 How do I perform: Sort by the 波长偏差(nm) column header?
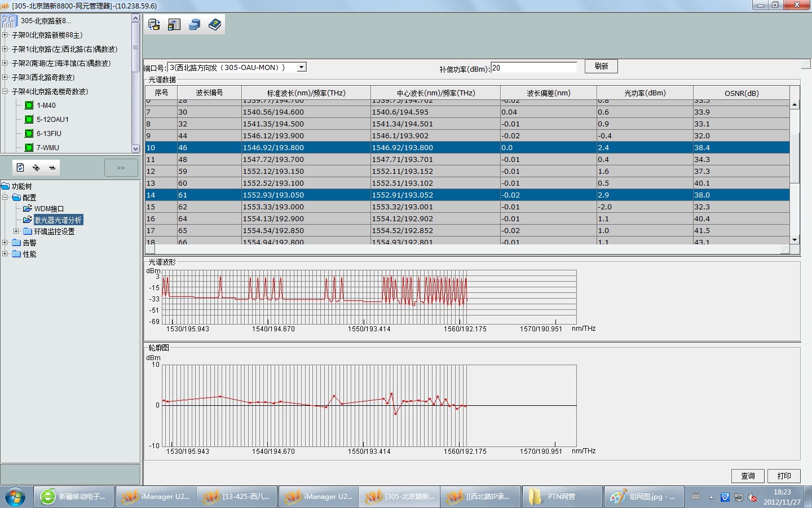(x=549, y=93)
